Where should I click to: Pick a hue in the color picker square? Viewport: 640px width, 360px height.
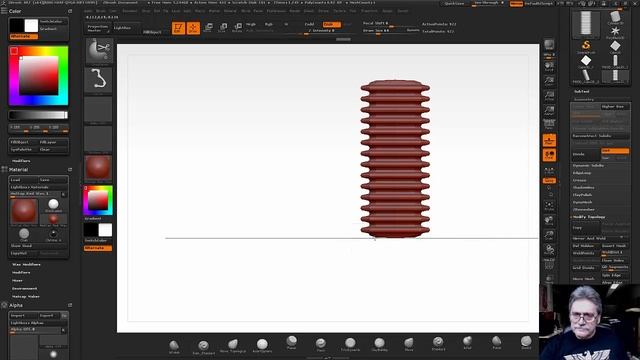tap(38, 75)
